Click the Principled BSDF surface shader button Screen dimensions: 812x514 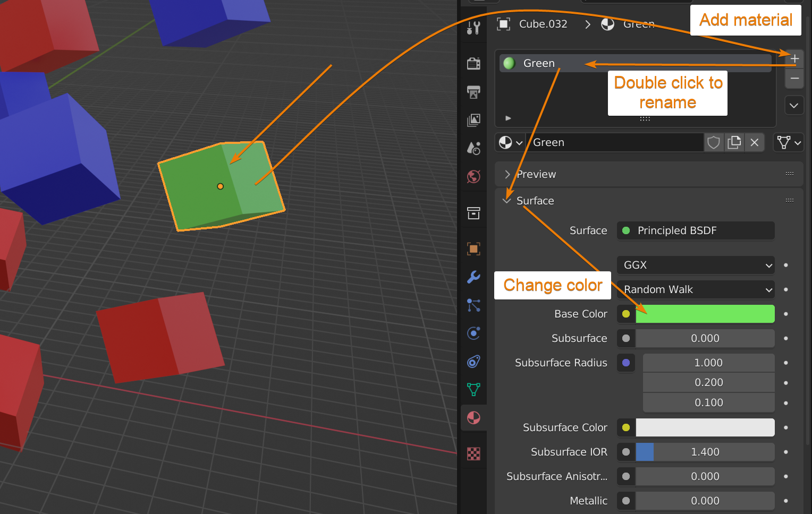pos(696,230)
